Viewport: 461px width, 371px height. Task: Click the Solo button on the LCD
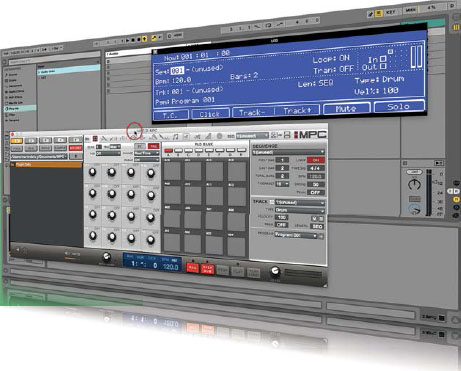click(x=399, y=107)
